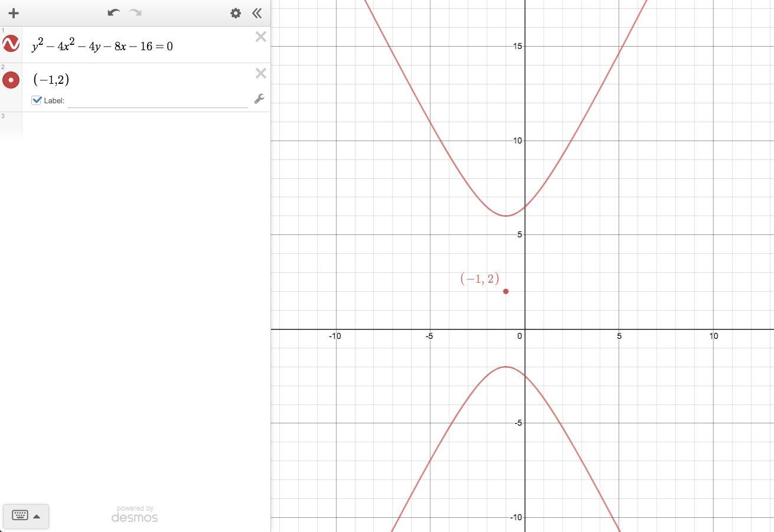This screenshot has width=774, height=532.
Task: Open the powered by Desmos link
Action: pyautogui.click(x=135, y=514)
